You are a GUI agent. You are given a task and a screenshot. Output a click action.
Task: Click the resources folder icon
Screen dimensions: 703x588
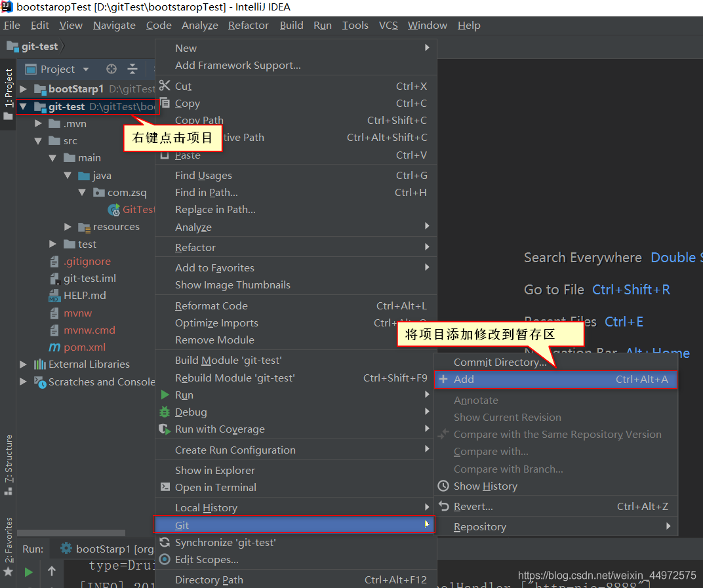(85, 227)
